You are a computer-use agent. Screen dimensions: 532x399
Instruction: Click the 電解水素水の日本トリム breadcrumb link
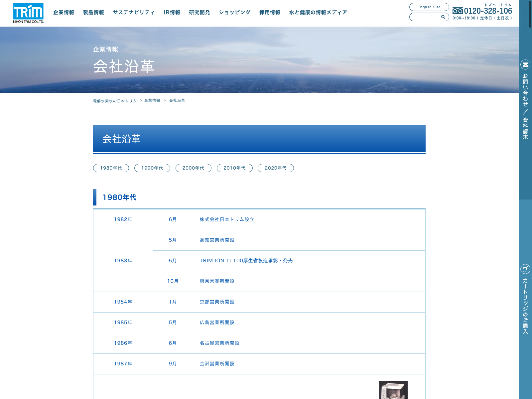115,101
